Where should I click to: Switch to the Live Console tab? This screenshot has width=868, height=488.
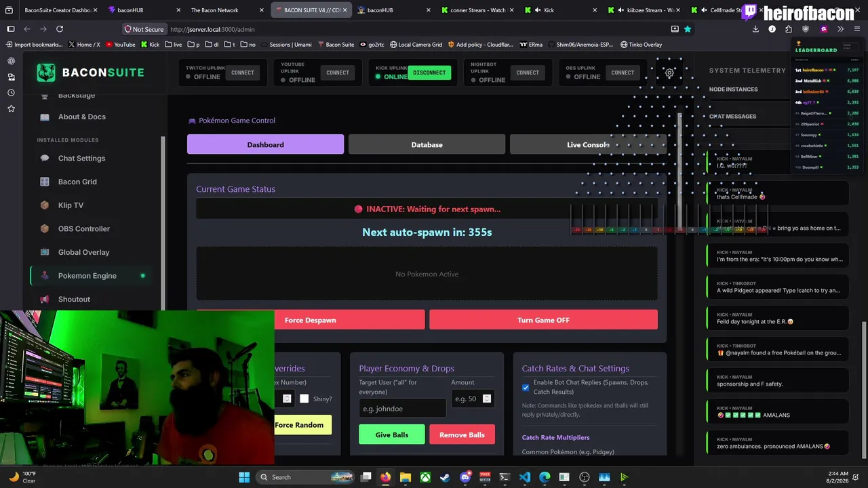(x=588, y=144)
